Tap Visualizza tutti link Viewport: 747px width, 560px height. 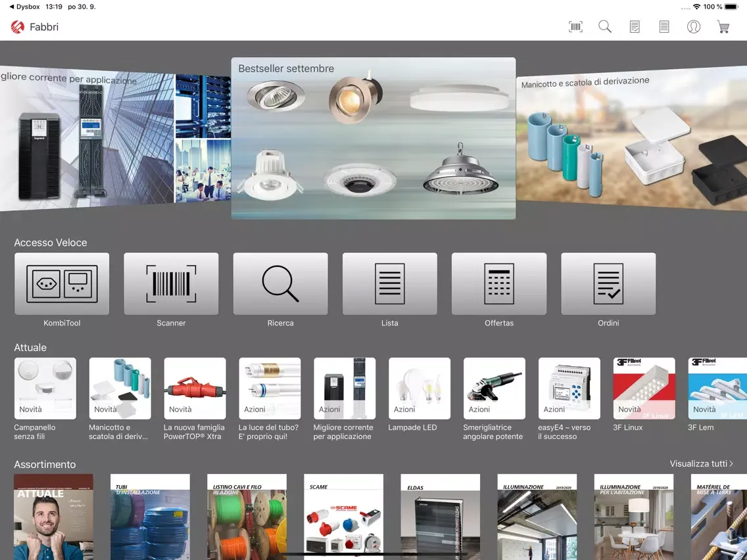[701, 463]
